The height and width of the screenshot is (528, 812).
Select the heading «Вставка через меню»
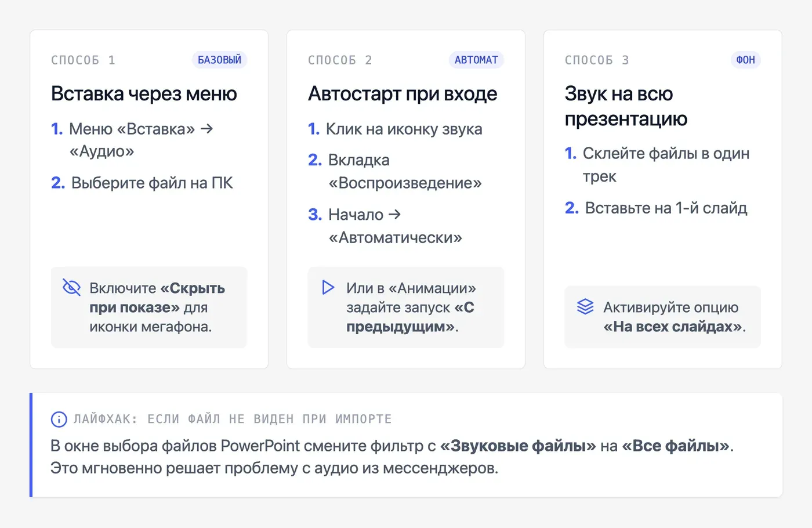pos(144,93)
